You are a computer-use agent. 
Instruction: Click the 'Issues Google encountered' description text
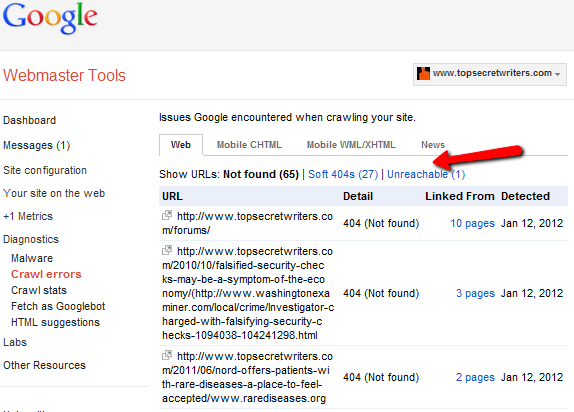click(287, 118)
